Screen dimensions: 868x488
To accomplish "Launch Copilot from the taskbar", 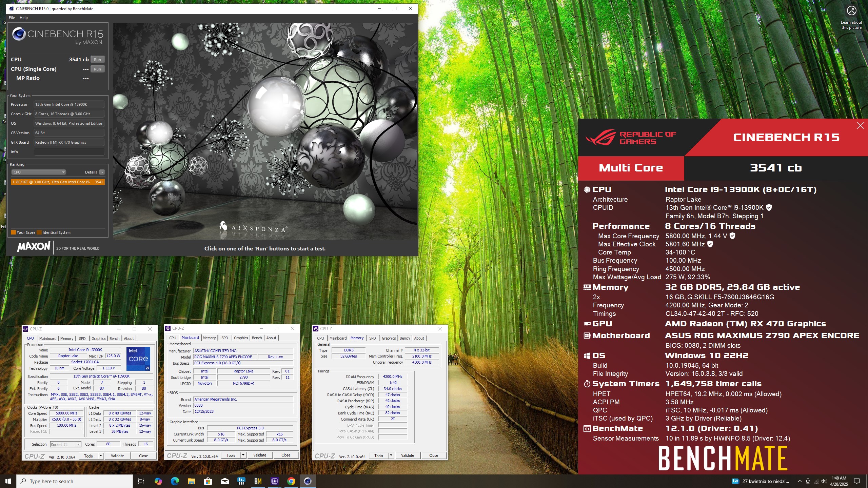I will click(x=158, y=481).
